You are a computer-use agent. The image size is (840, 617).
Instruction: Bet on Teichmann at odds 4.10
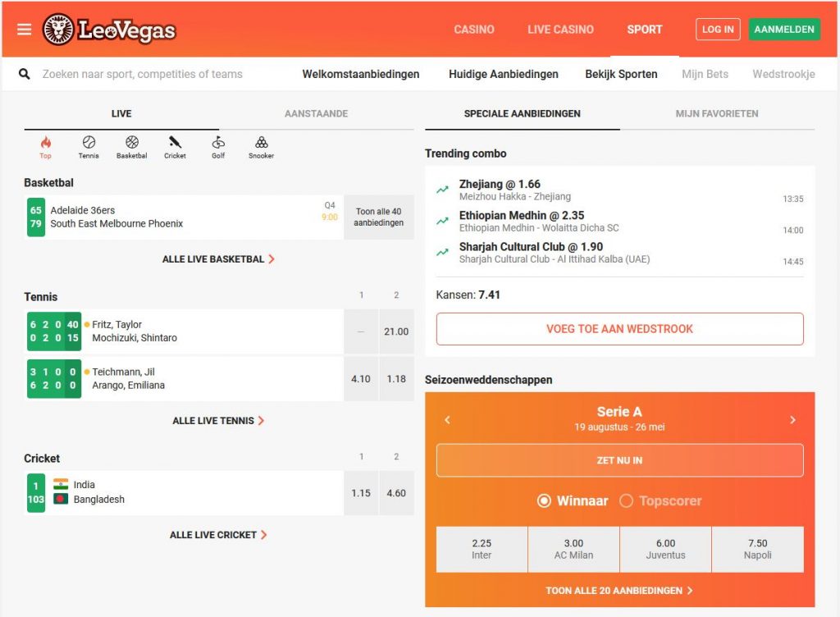[x=361, y=379]
